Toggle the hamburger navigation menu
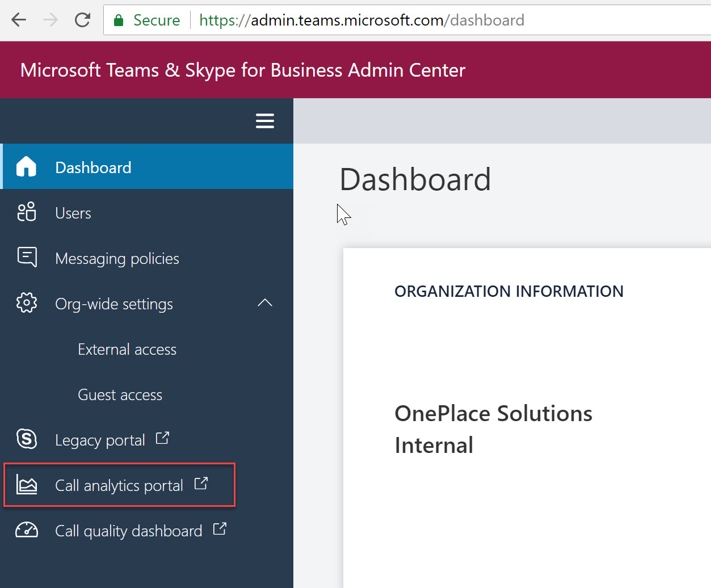 point(264,121)
